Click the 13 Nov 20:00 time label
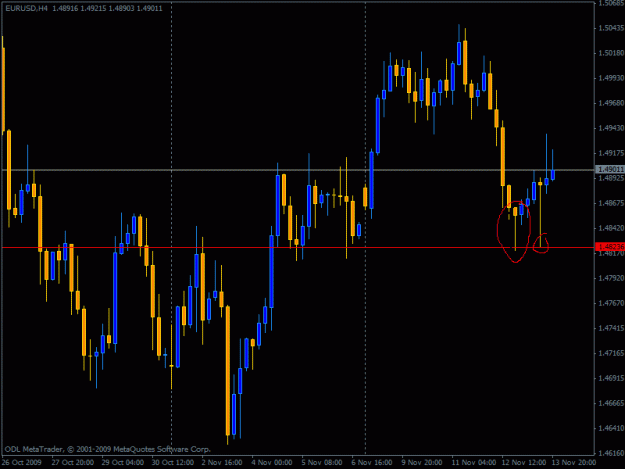 click(574, 463)
